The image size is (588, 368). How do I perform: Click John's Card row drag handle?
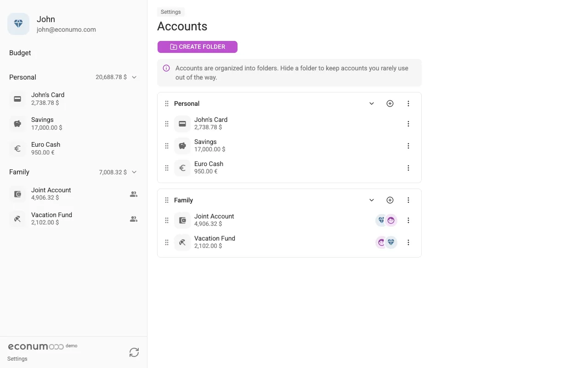(167, 124)
